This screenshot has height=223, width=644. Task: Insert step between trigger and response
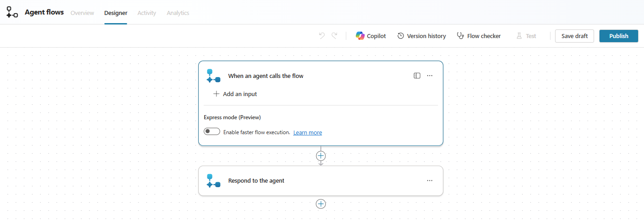321,155
